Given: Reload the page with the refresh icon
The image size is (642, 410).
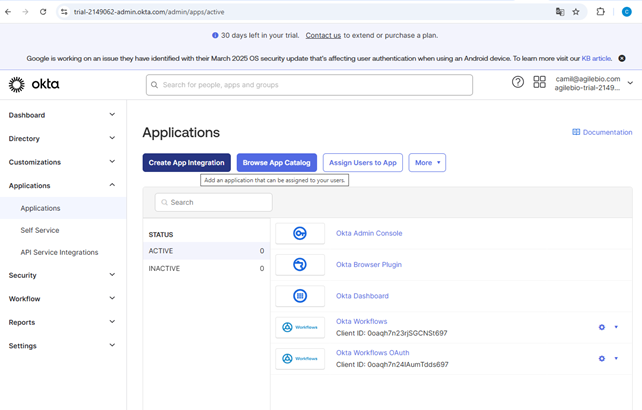Looking at the screenshot, I should [x=43, y=12].
